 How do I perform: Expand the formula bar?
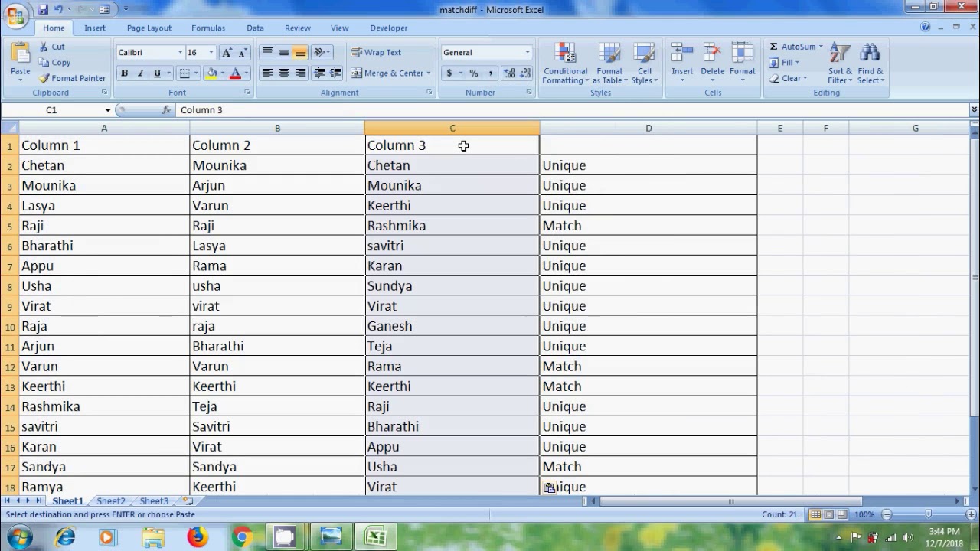click(x=974, y=110)
